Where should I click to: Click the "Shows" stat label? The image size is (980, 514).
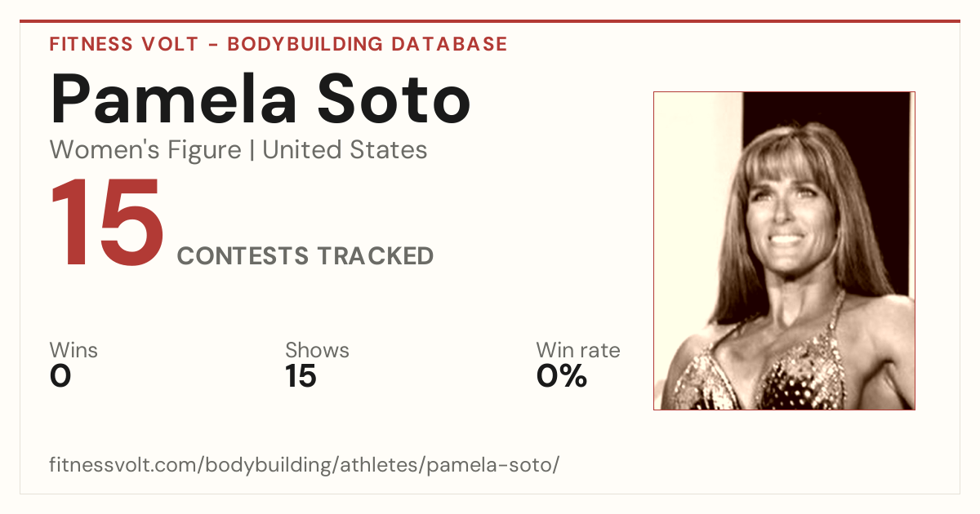click(x=317, y=351)
